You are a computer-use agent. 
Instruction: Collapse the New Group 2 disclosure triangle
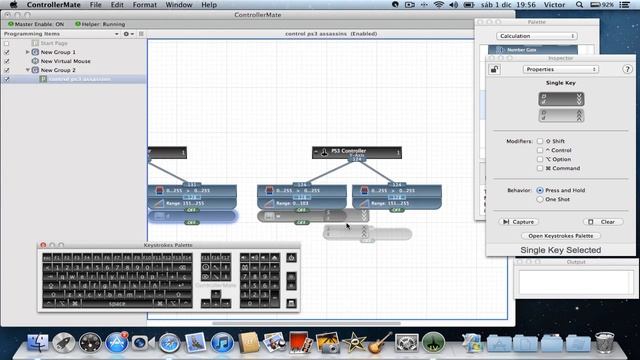[x=27, y=70]
